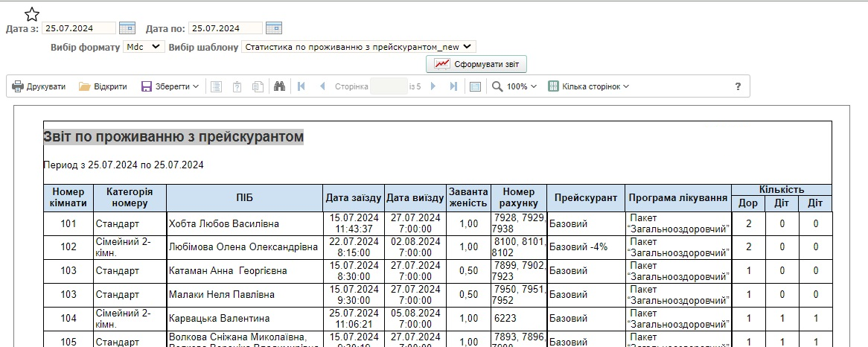Click the page number input box
Viewport: 868px width, 347px height.
(388, 86)
